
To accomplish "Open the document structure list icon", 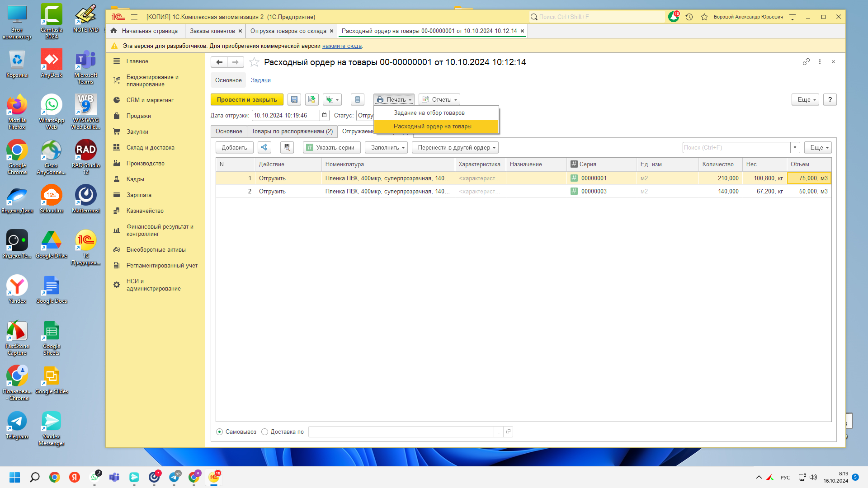I will point(357,99).
